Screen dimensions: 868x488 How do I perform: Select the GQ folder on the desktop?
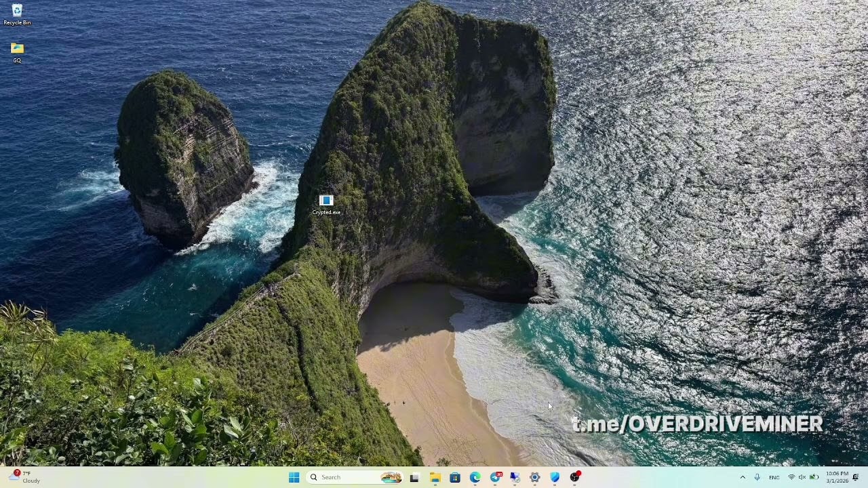coord(17,49)
